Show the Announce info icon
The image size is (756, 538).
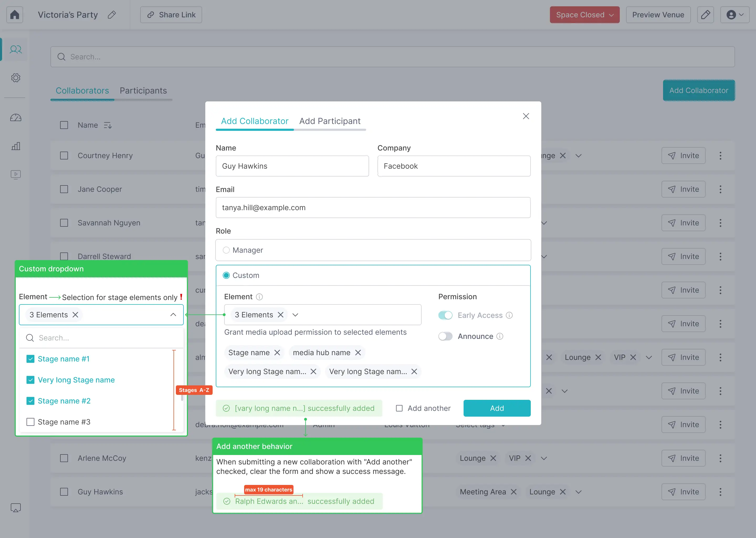pos(500,336)
